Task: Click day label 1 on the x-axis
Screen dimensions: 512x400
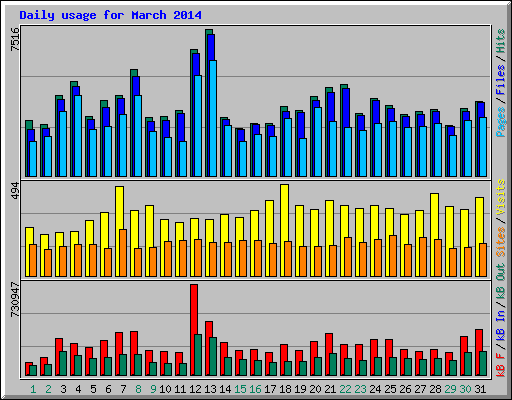Action: pyautogui.click(x=33, y=389)
